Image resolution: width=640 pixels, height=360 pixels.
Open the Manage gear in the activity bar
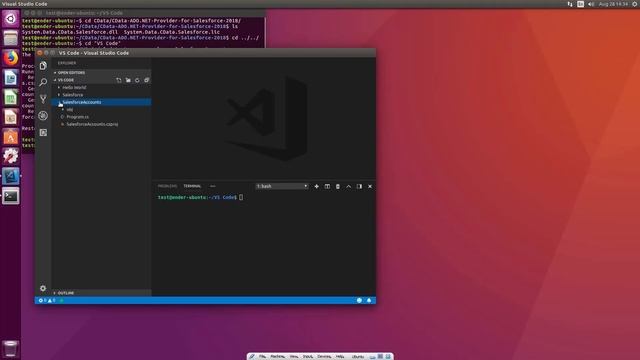pyautogui.click(x=43, y=288)
